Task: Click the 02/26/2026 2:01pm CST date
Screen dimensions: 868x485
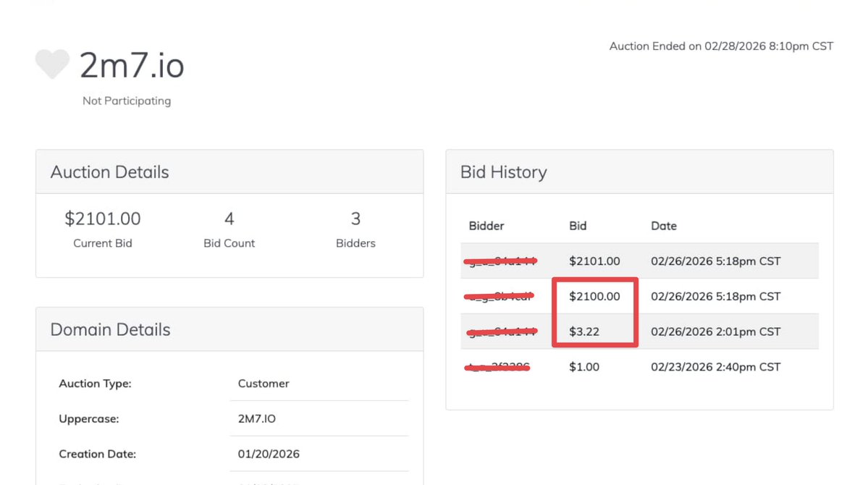Action: click(x=716, y=332)
